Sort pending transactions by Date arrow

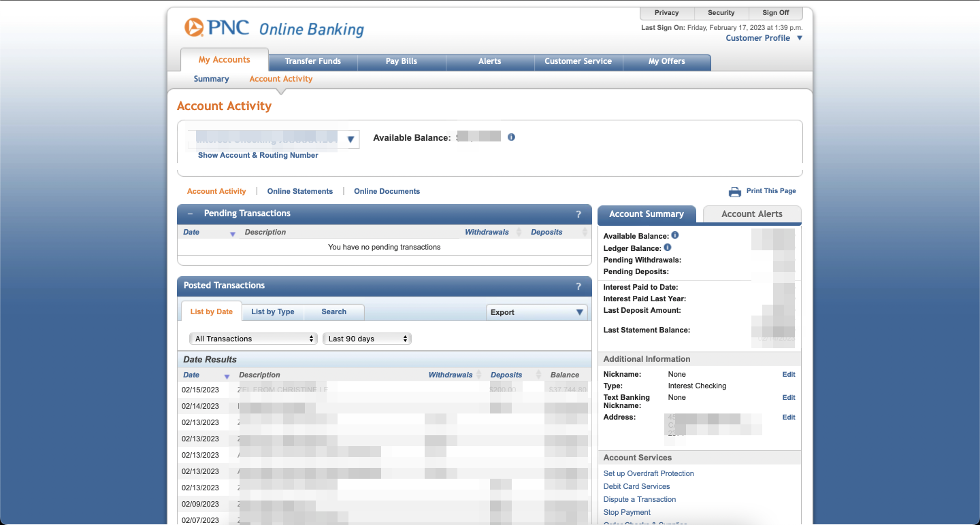[233, 234]
